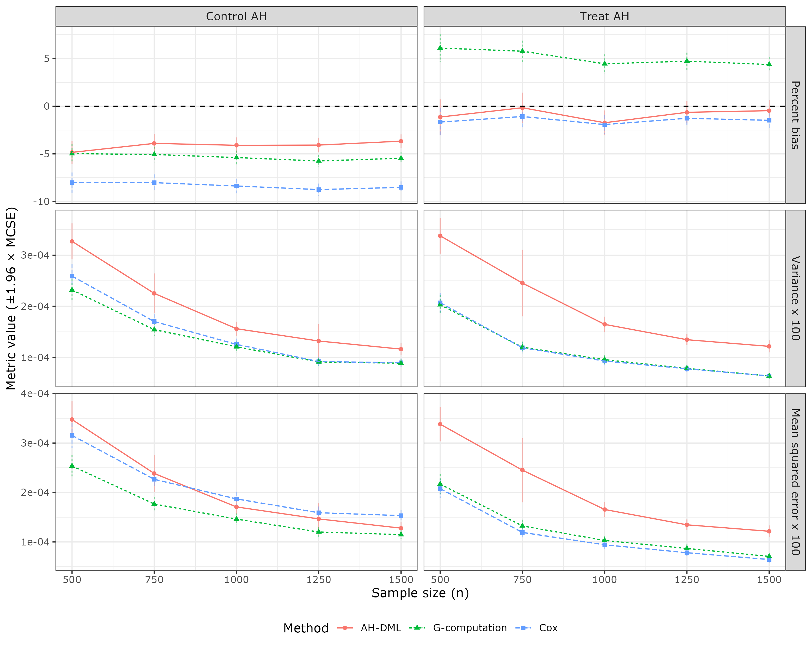Viewport: 812px width, 650px height.
Task: Click the Mean squared error x 100 strip label
Action: pyautogui.click(x=795, y=482)
